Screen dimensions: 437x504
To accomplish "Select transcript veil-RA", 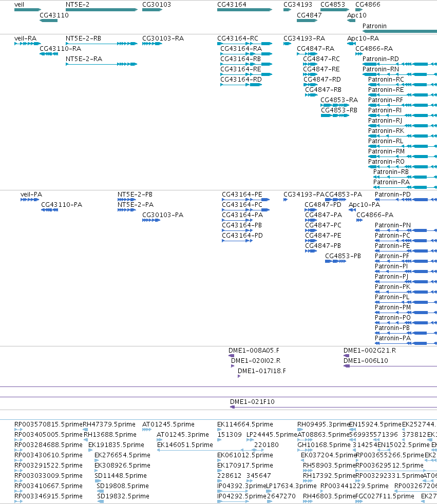I will pyautogui.click(x=25, y=38).
